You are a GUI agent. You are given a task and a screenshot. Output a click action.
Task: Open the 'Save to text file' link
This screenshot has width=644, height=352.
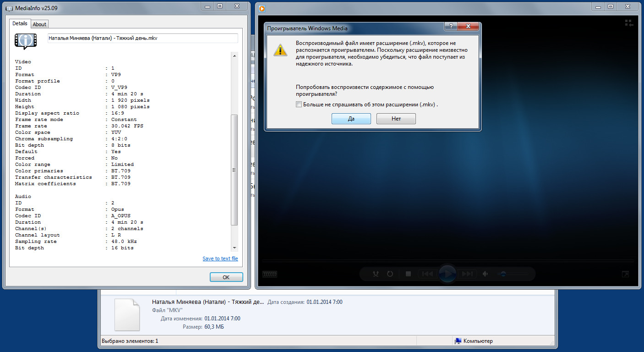pos(220,258)
